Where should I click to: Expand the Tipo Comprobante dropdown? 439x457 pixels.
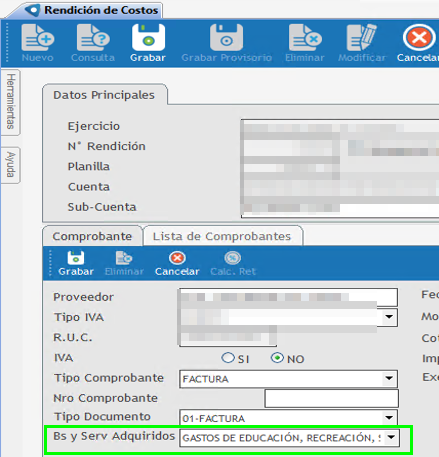(389, 378)
